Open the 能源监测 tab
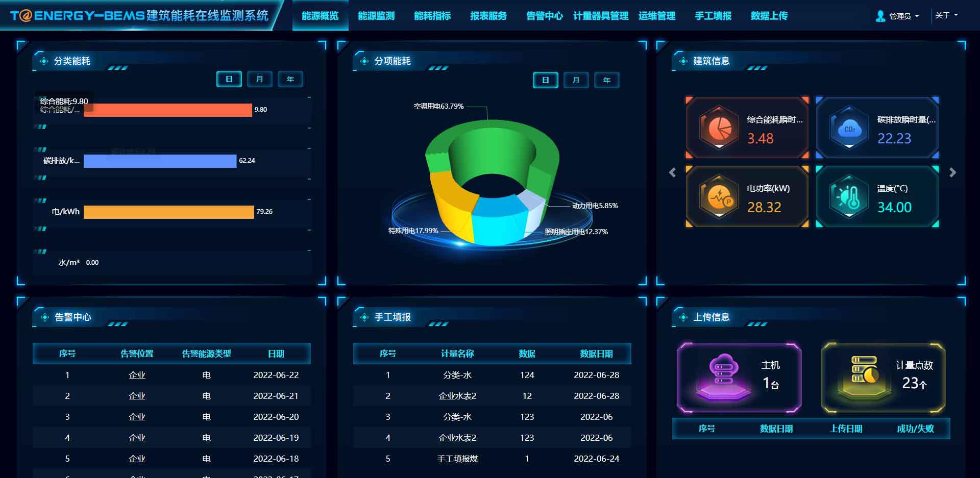 tap(376, 16)
